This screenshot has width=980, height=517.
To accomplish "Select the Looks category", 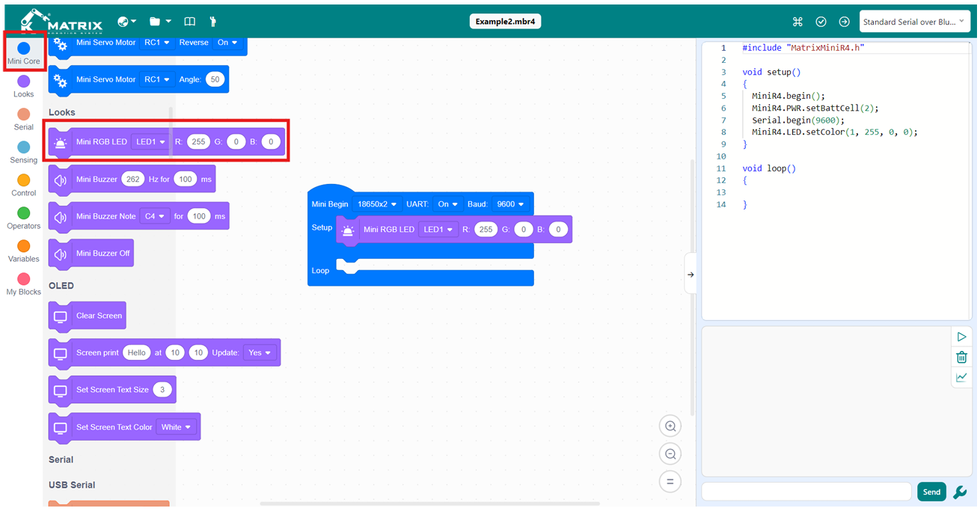I will point(24,86).
